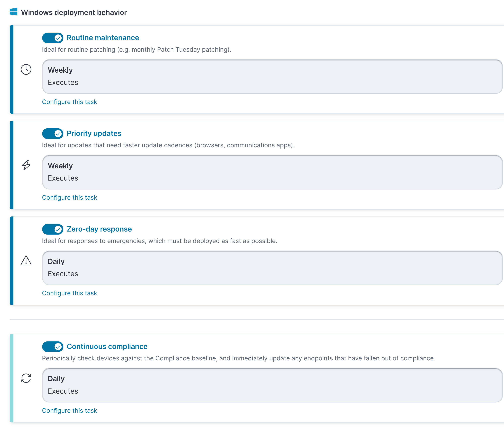Image resolution: width=504 pixels, height=431 pixels.
Task: Click the Windows logo icon in the header
Action: [x=13, y=12]
